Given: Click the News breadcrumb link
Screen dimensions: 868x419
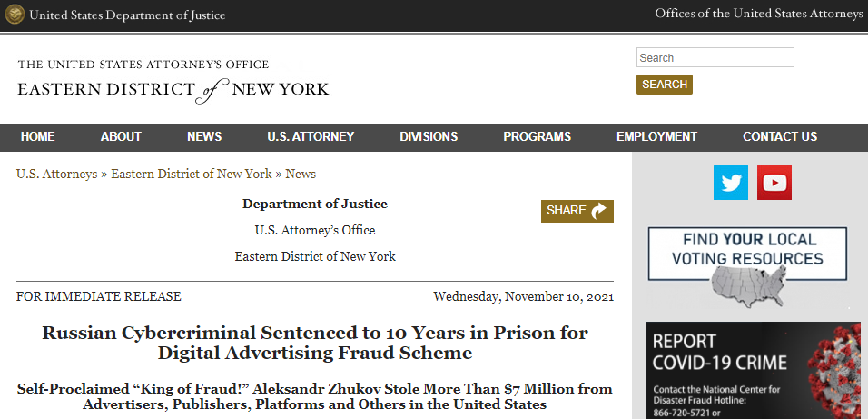Looking at the screenshot, I should [301, 174].
